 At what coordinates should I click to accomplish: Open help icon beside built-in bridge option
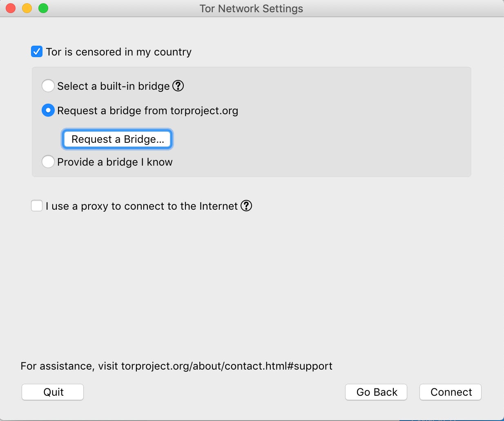178,86
